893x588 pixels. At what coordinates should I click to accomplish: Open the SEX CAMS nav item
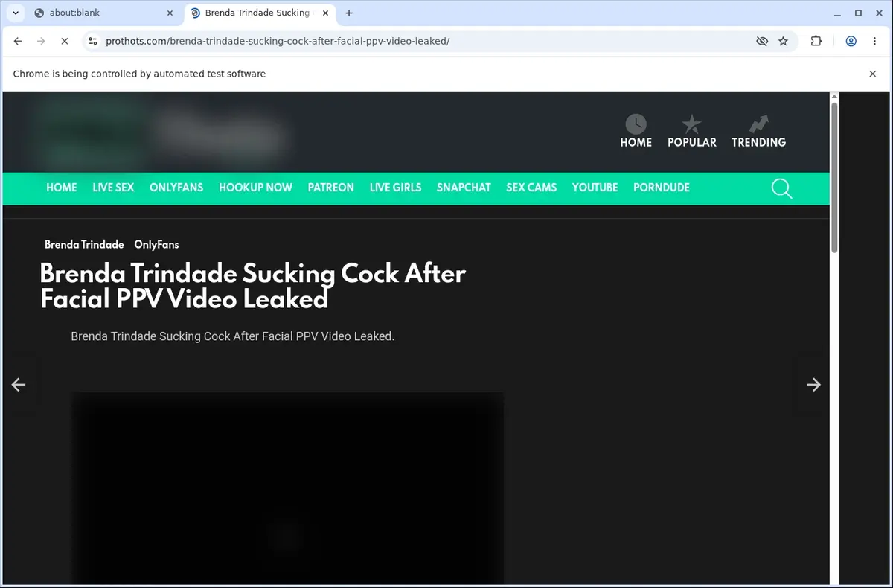pyautogui.click(x=531, y=188)
